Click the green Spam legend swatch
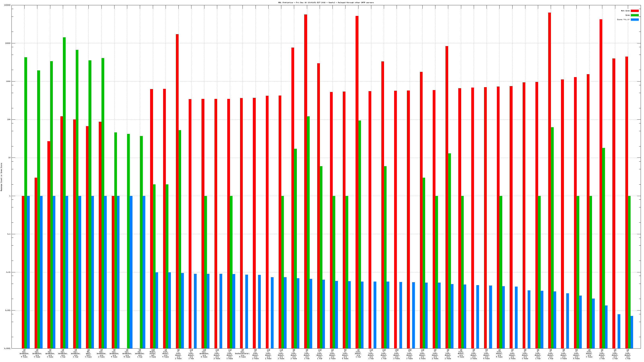Screen dimensions: 644x362 click(x=635, y=15)
